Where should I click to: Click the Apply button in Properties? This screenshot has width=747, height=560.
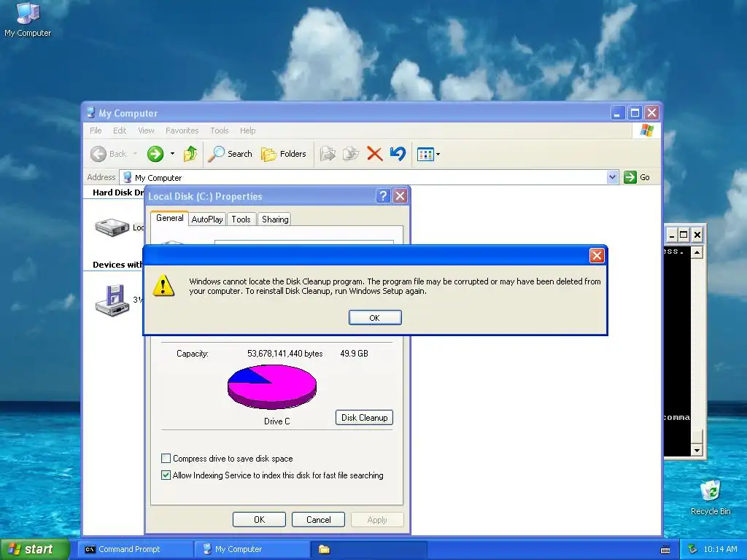(377, 519)
